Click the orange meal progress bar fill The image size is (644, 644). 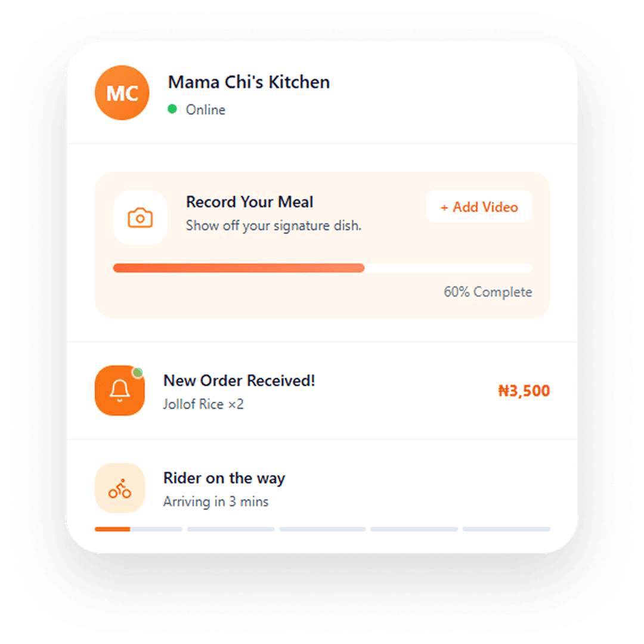[x=239, y=268]
